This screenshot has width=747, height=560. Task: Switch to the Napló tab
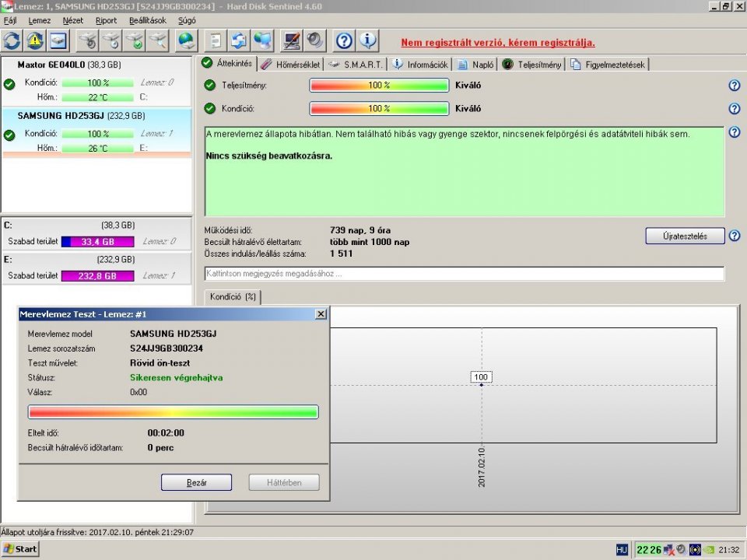(x=475, y=65)
